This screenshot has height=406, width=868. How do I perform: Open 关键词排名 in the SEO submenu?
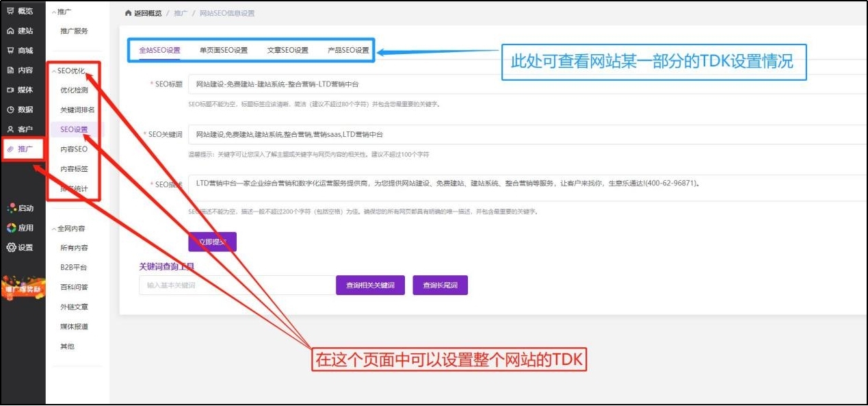(x=77, y=110)
